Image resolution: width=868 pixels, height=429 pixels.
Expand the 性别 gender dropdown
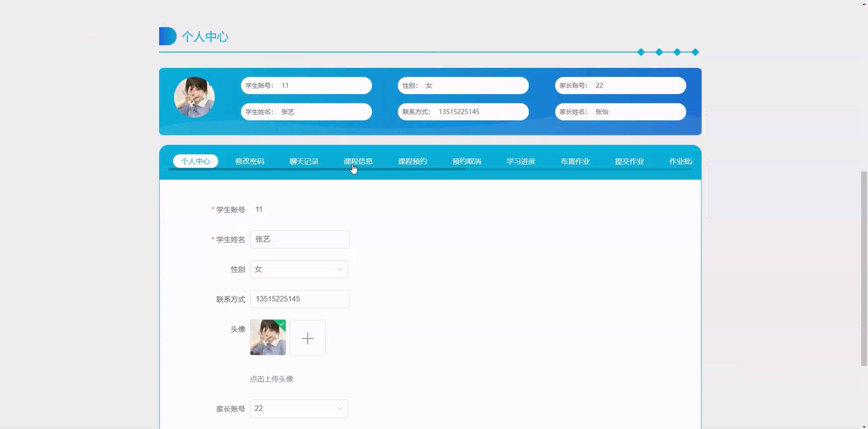pyautogui.click(x=298, y=269)
